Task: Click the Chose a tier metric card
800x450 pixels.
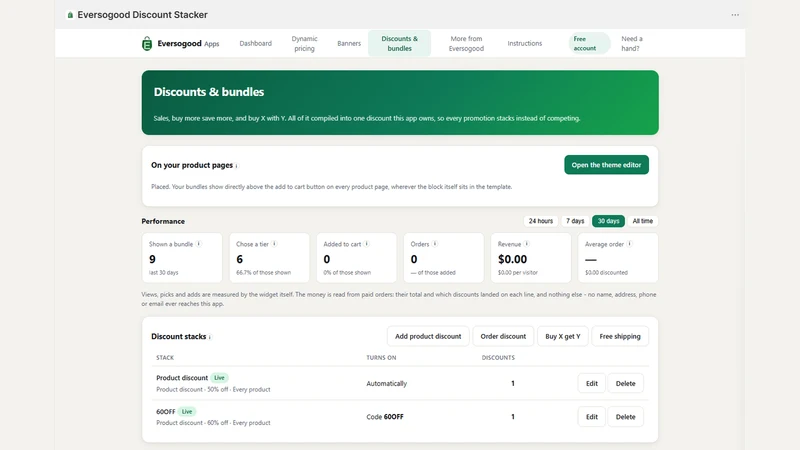Action: [x=269, y=258]
